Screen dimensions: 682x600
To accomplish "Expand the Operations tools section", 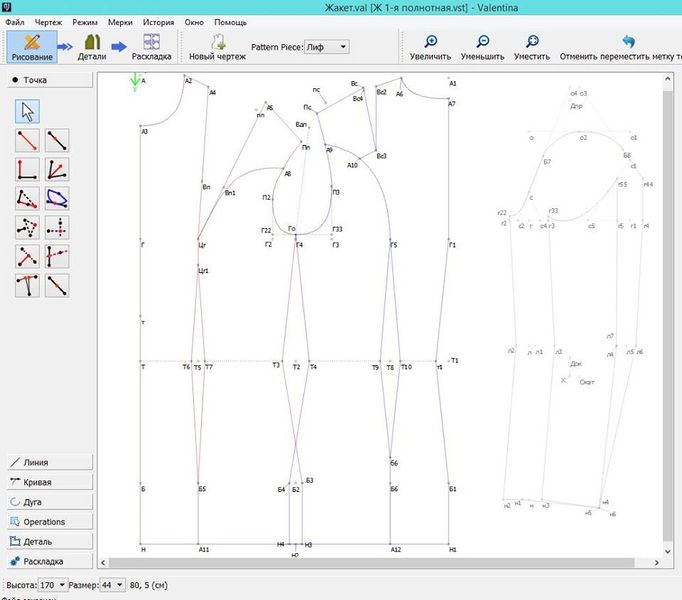I will (x=50, y=522).
